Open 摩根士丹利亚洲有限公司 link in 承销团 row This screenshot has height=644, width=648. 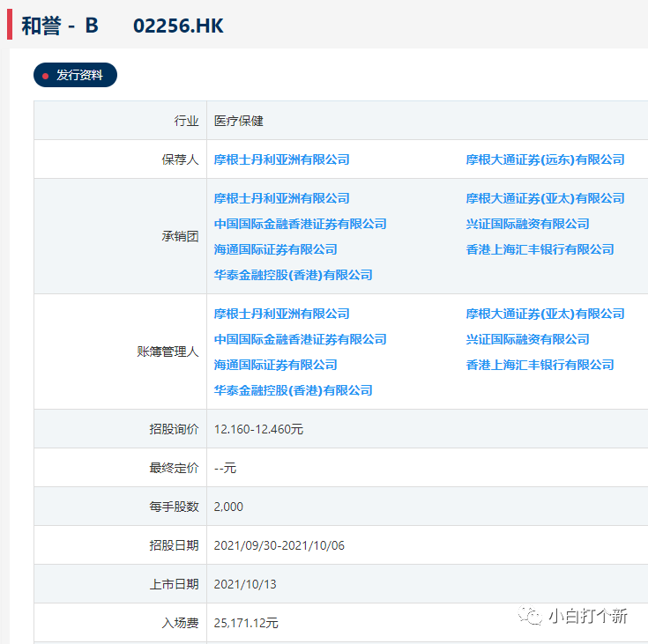282,198
